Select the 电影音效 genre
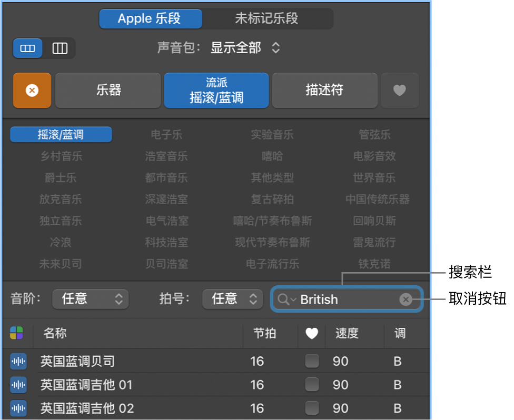 click(x=374, y=156)
